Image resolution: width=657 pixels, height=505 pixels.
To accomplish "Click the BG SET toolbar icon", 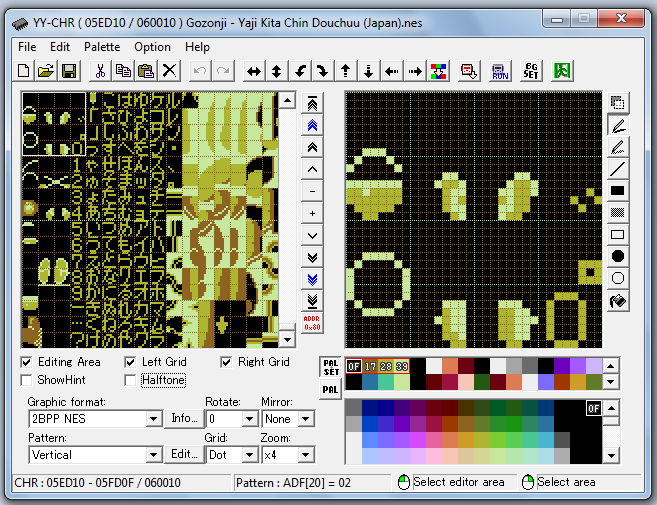I will tap(530, 71).
